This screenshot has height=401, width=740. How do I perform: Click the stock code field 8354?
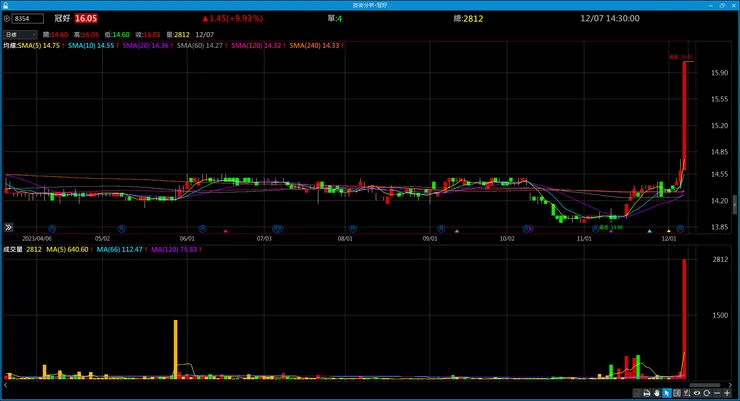click(28, 19)
